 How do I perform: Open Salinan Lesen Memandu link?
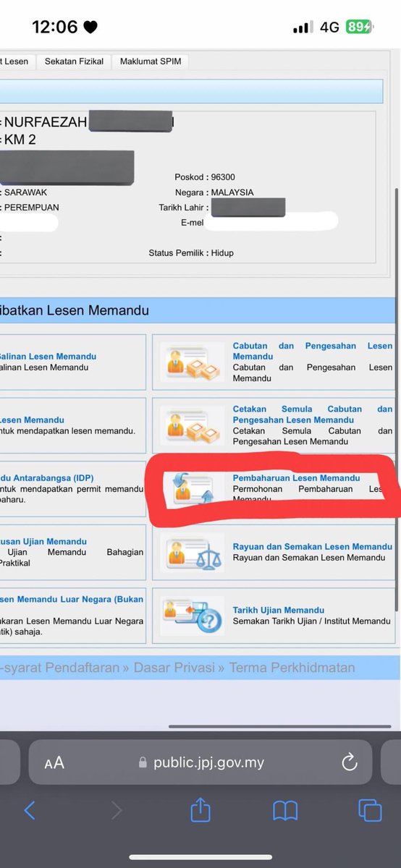click(48, 356)
